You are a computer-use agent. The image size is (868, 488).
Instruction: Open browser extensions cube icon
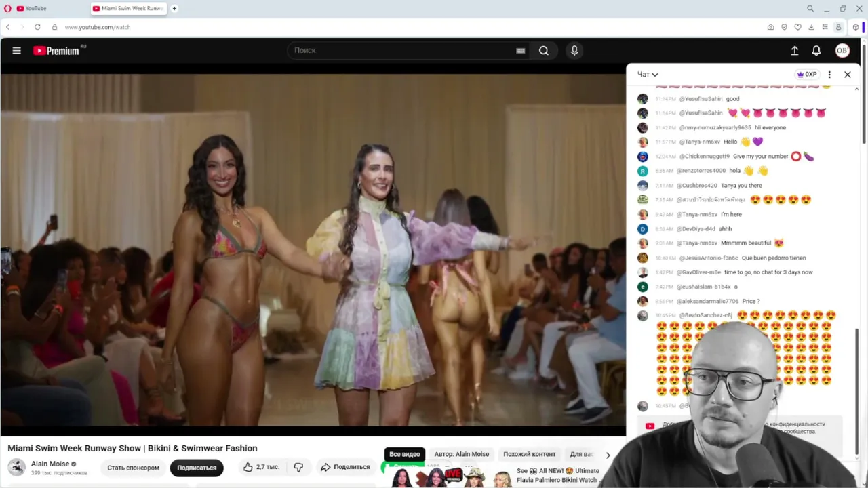coord(856,27)
